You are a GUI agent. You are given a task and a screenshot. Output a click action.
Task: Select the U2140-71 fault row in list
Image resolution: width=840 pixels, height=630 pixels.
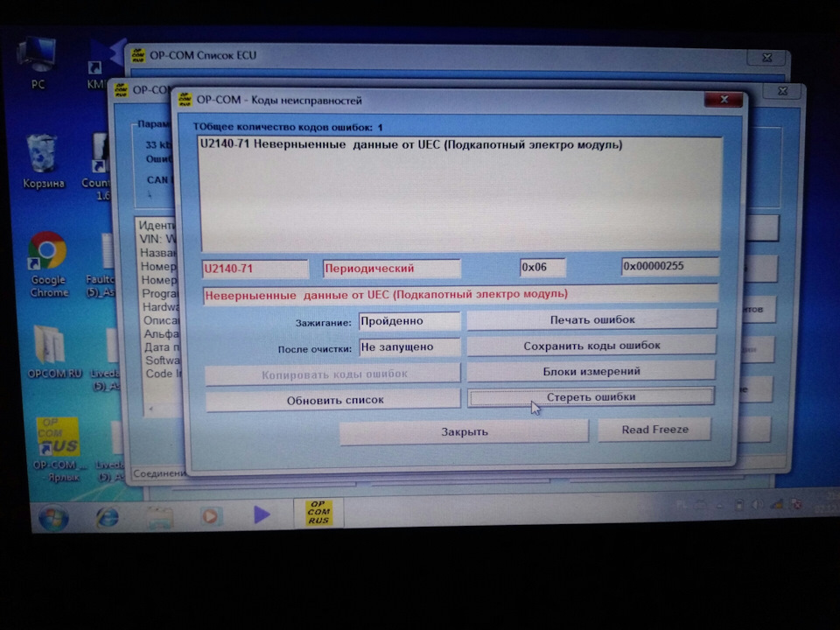point(411,144)
